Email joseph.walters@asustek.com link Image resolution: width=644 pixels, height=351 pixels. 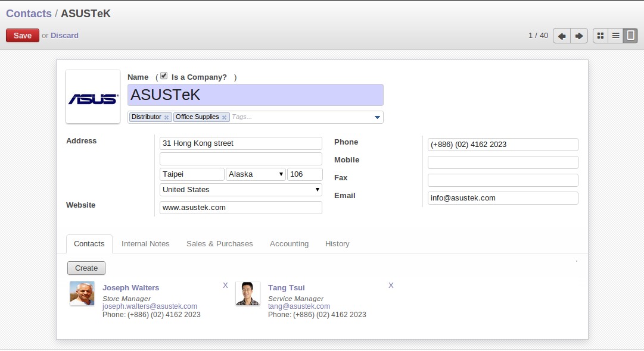click(150, 306)
